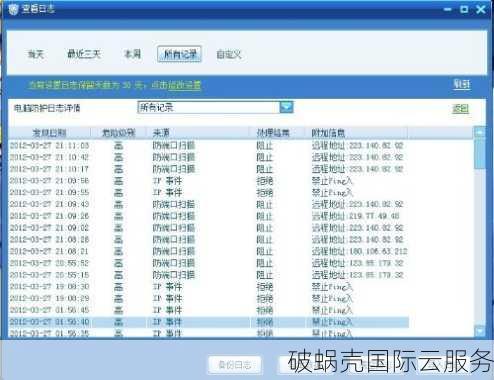Click the 刷新 link in the blue bar
Image resolution: width=494 pixels, height=380 pixels.
(x=462, y=84)
